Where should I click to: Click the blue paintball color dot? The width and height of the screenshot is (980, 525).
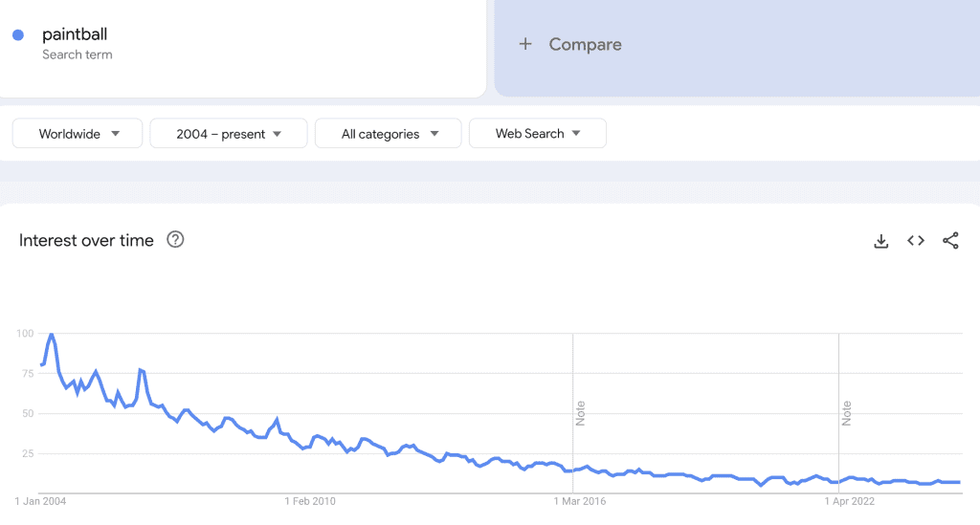[18, 35]
